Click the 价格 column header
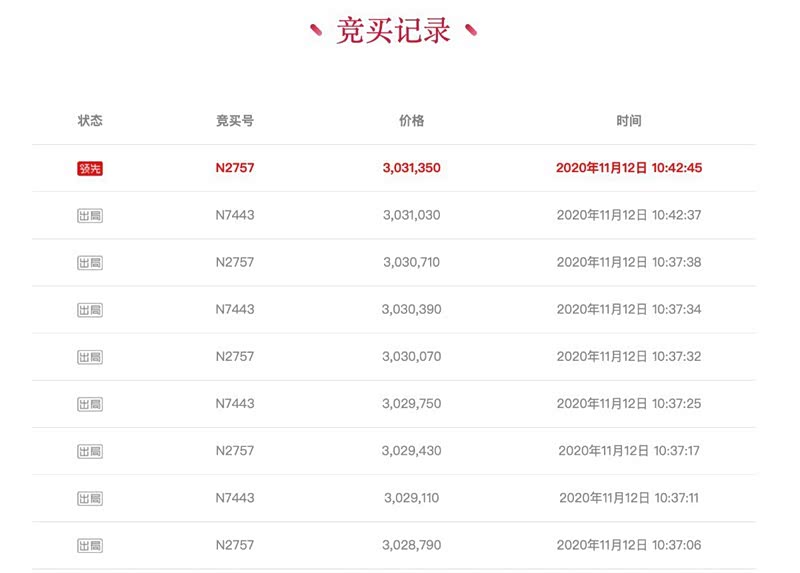 tap(411, 121)
